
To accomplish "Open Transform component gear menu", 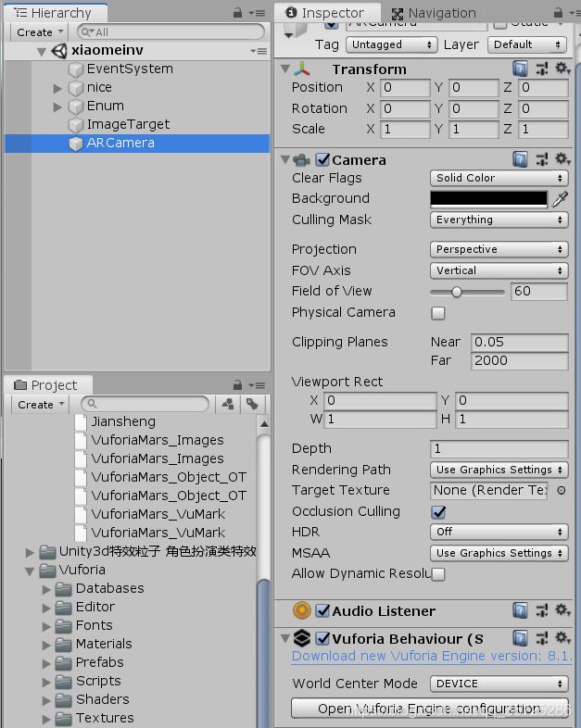I will [562, 69].
